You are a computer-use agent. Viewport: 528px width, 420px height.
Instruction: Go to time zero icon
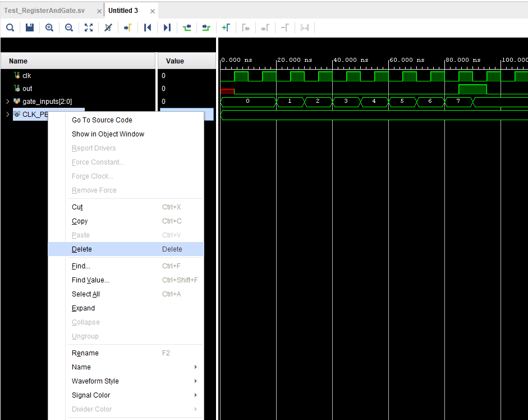(148, 28)
